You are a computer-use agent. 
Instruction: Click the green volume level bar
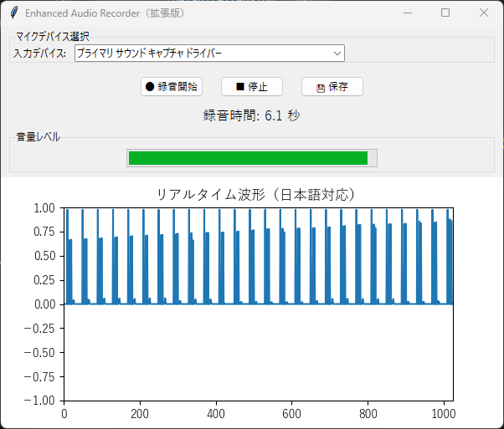click(x=247, y=158)
